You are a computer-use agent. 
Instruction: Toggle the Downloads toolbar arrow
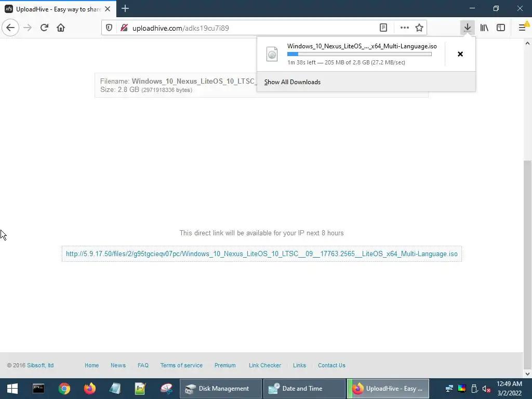click(467, 28)
